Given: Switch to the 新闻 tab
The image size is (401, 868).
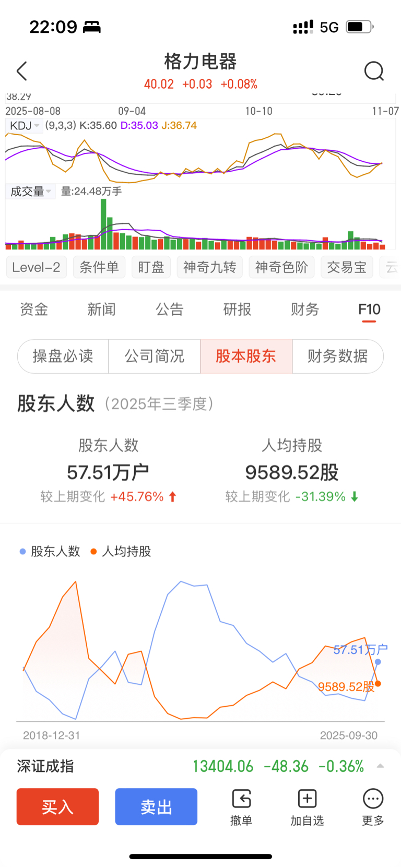Looking at the screenshot, I should (101, 310).
